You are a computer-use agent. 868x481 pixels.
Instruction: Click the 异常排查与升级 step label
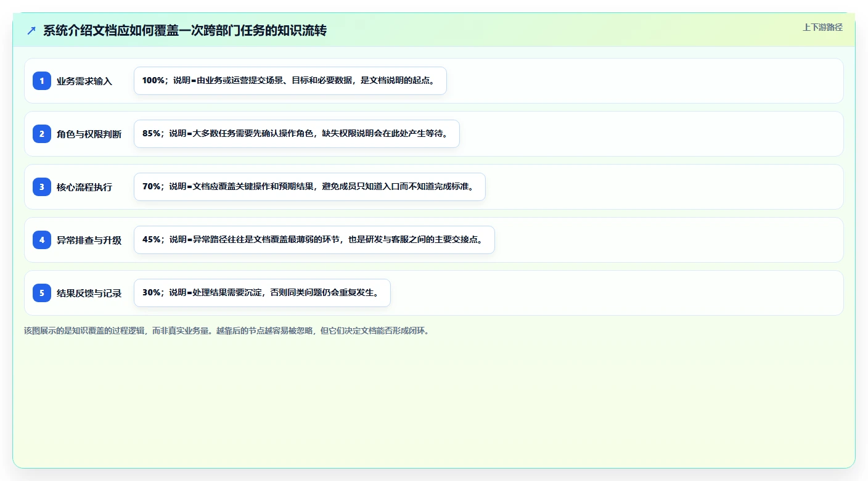(89, 240)
